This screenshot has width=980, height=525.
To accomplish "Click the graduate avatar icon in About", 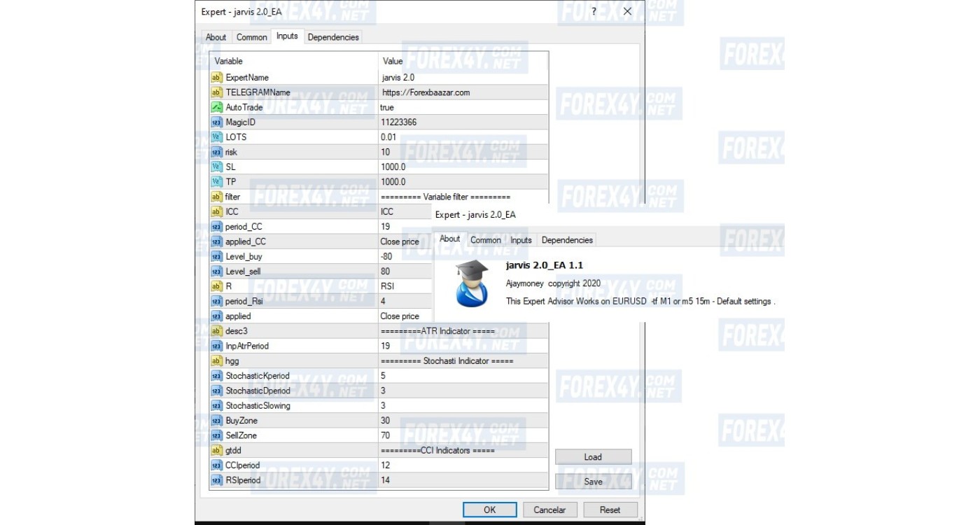I will click(467, 283).
